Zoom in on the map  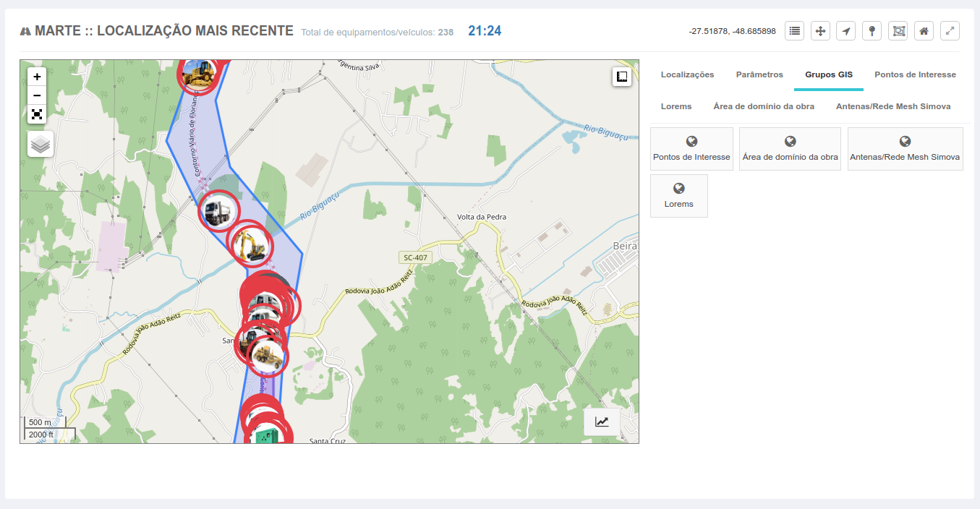pos(37,77)
